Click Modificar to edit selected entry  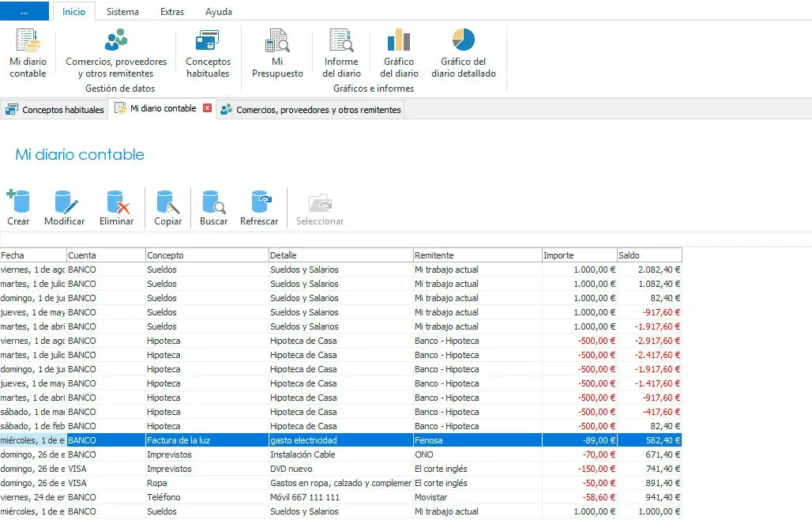(65, 208)
